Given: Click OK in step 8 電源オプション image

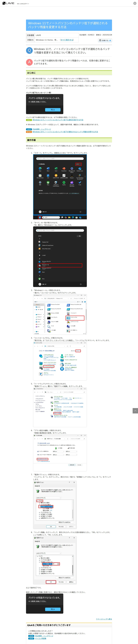Looking at the screenshot, I should click(x=51, y=582).
